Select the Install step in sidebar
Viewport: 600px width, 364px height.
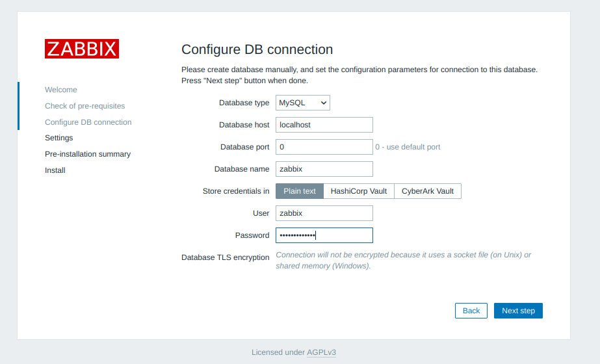click(x=55, y=170)
